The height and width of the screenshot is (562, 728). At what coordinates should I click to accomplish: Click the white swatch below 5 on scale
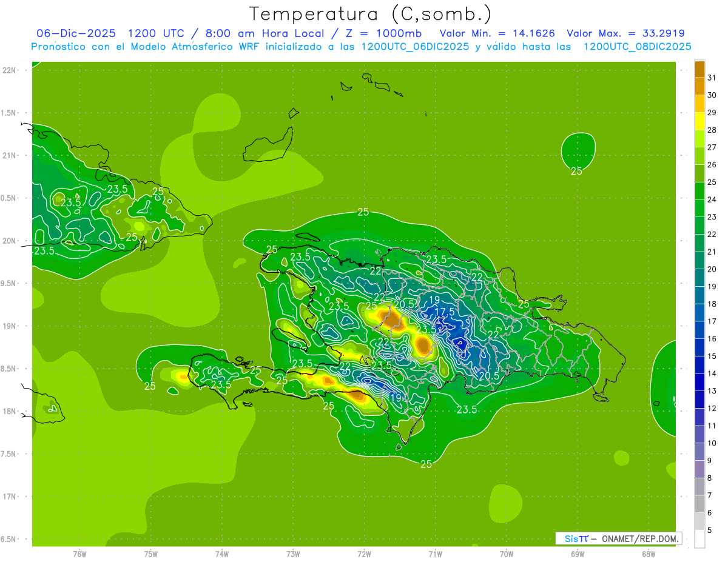(x=699, y=539)
